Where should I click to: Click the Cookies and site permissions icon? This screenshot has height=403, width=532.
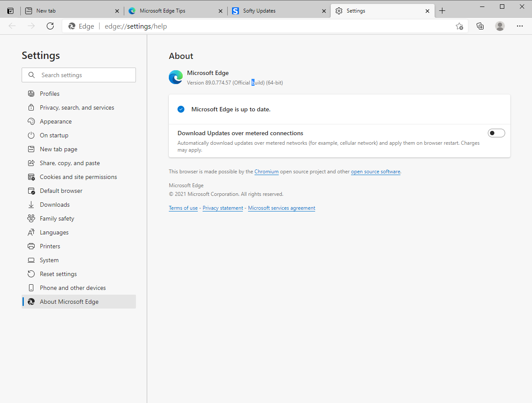pyautogui.click(x=31, y=177)
